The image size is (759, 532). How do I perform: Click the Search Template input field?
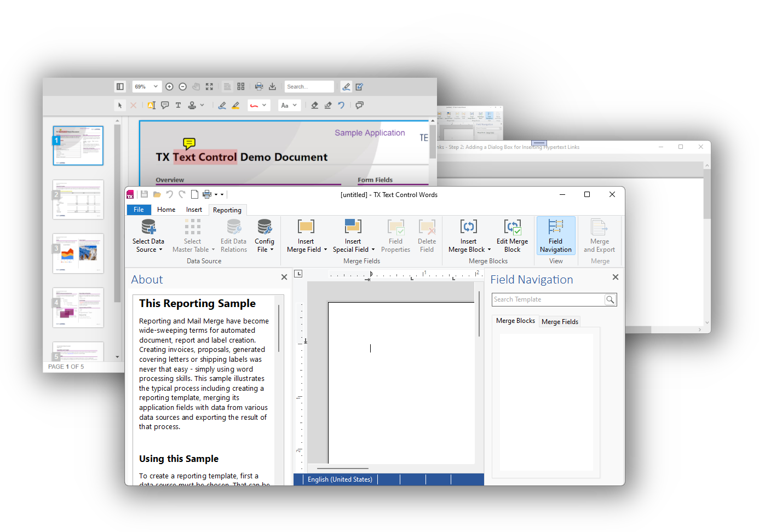pyautogui.click(x=548, y=299)
